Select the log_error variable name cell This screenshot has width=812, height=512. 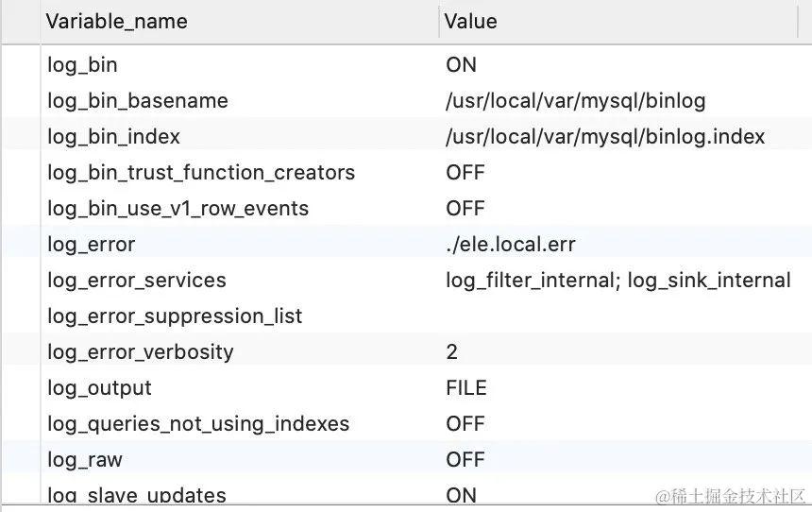click(x=92, y=245)
